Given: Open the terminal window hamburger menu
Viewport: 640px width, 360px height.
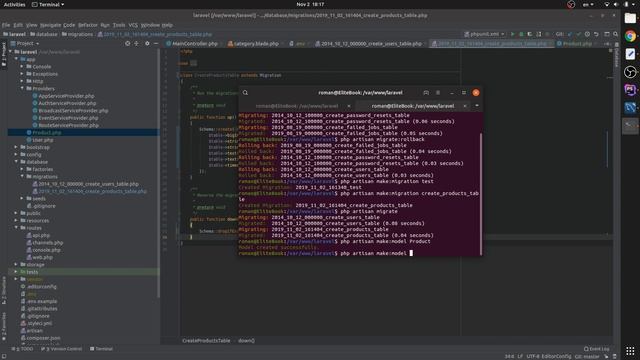Looking at the screenshot, I should click(x=438, y=93).
